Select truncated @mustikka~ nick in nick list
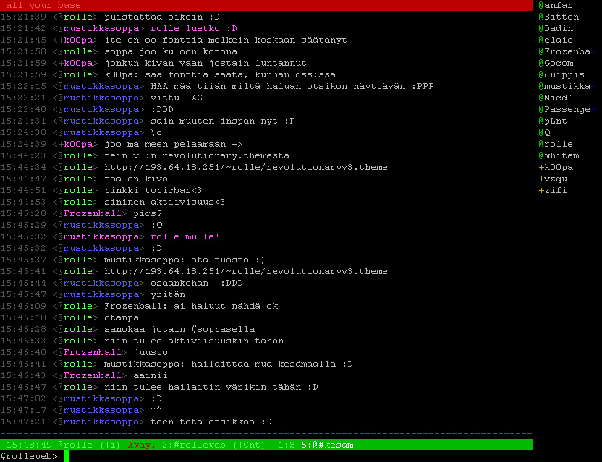 (566, 86)
